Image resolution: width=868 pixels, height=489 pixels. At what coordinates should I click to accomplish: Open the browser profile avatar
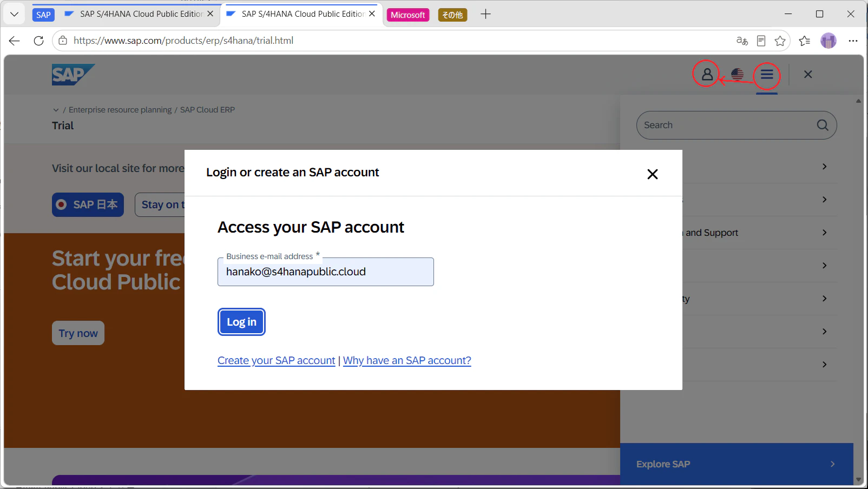pos(828,41)
